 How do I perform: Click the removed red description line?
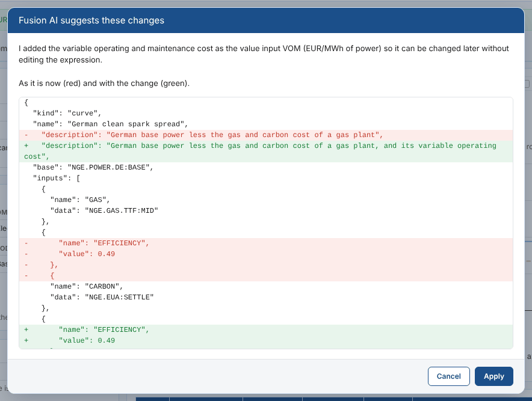266,135
